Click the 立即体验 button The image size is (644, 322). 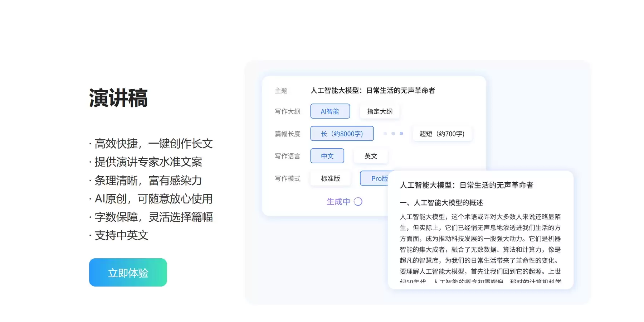tap(128, 273)
